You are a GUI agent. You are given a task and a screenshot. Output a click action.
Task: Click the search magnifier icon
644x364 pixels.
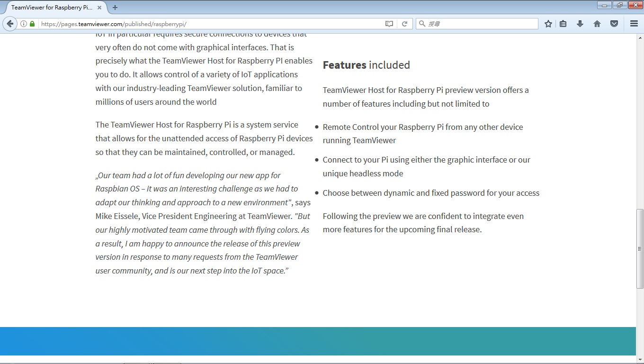[422, 24]
